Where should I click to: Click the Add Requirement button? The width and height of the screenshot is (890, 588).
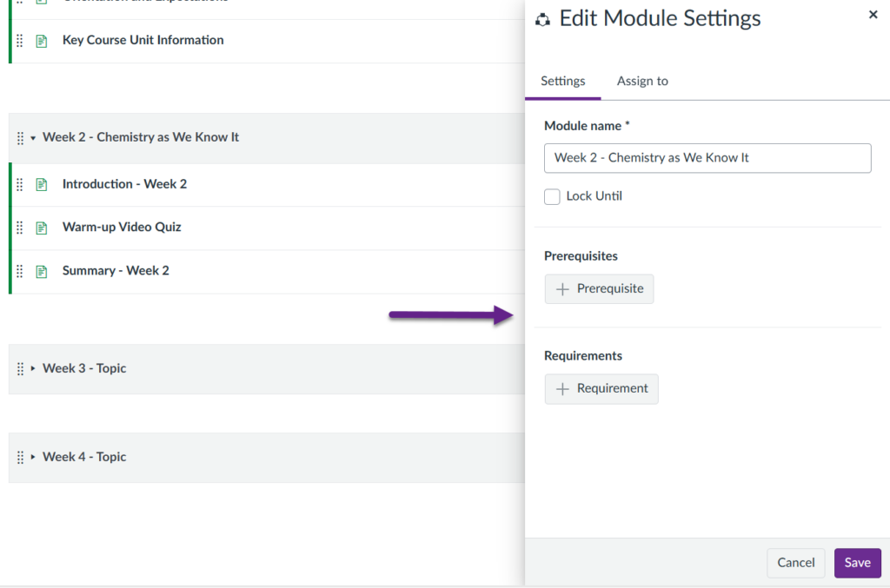click(601, 388)
